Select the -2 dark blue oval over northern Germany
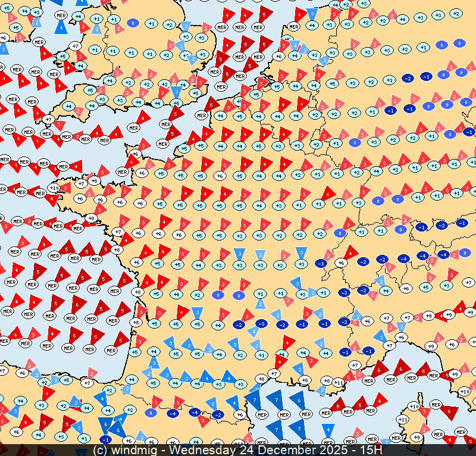 [x=408, y=78]
